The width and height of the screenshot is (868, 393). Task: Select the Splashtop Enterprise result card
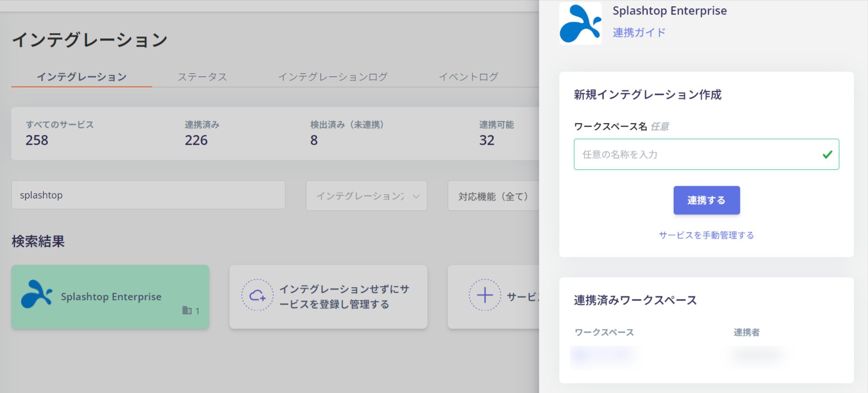[x=110, y=297]
